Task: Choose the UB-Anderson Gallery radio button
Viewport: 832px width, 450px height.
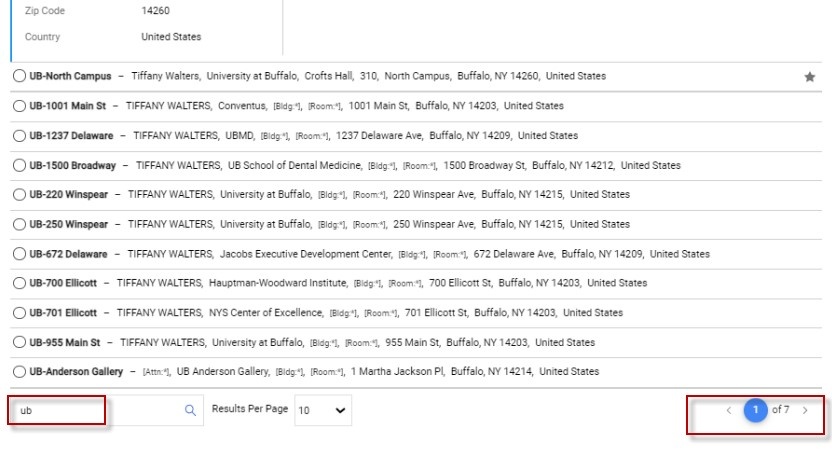Action: 20,372
